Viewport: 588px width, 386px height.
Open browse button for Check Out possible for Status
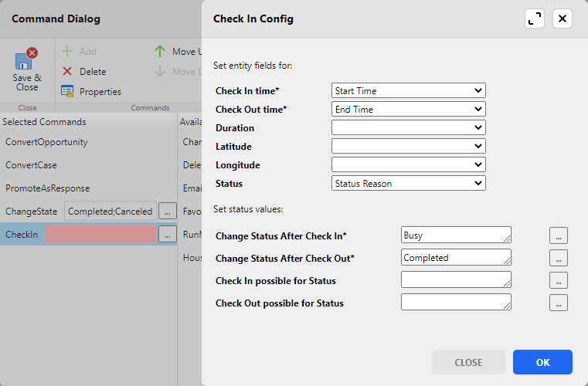pyautogui.click(x=559, y=303)
